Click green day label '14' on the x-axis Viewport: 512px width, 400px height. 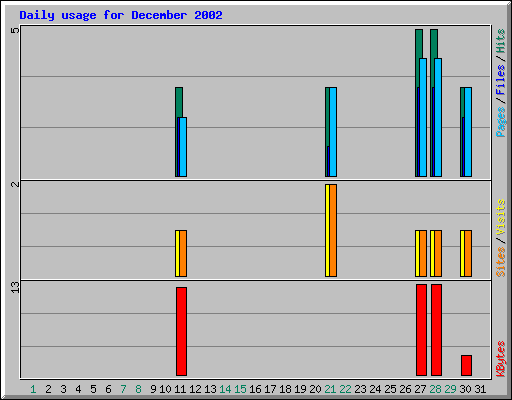tap(225, 389)
